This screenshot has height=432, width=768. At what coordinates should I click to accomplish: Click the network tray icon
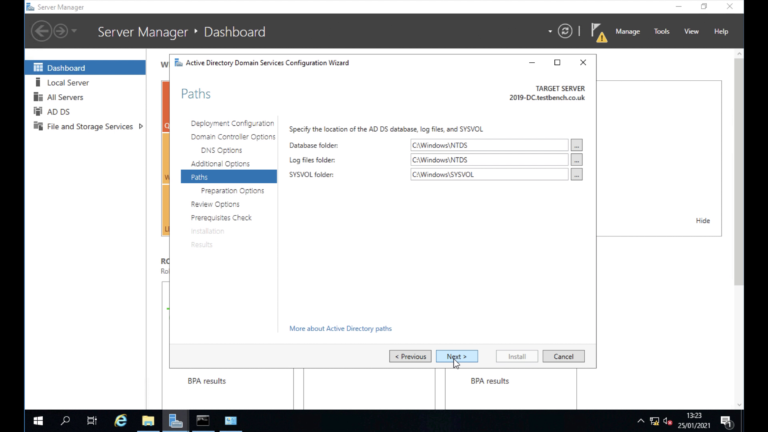[654, 421]
